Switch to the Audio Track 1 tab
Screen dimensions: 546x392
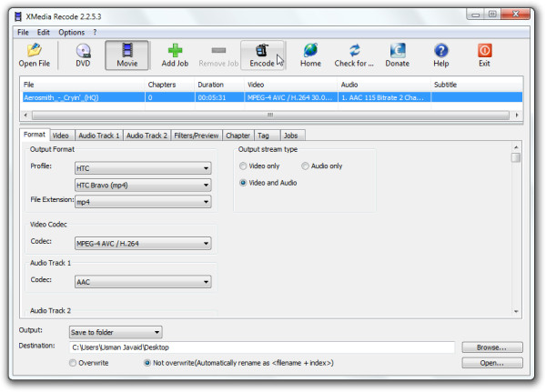[99, 136]
